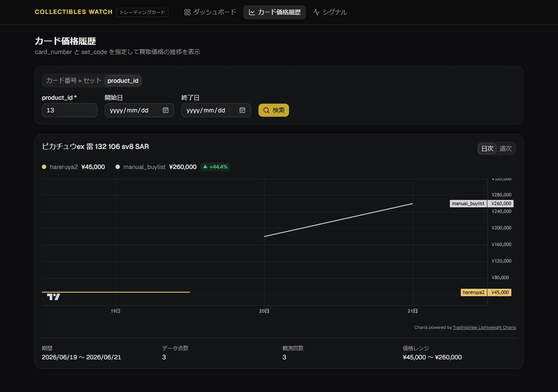The image size is (558, 392).
Task: Click the 開始日 date field
Action: (x=139, y=110)
